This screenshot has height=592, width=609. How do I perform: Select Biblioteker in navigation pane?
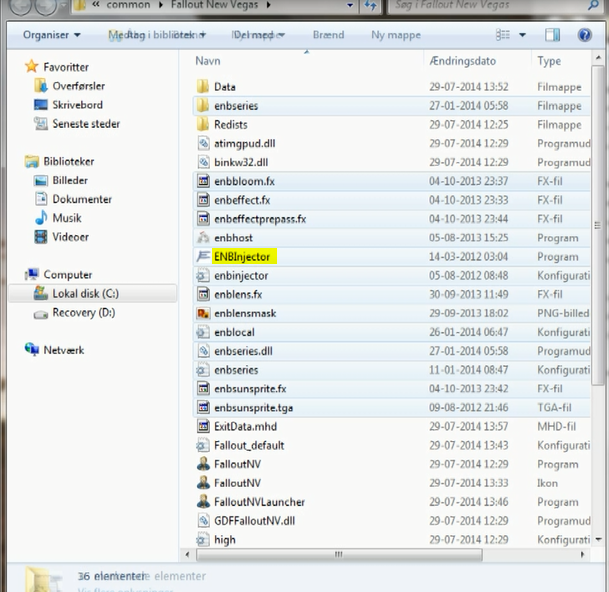69,161
